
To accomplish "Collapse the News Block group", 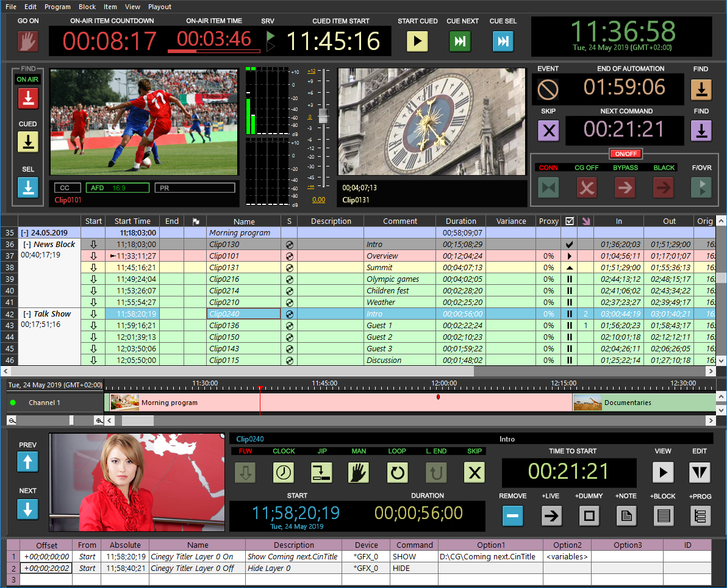I will pos(27,245).
